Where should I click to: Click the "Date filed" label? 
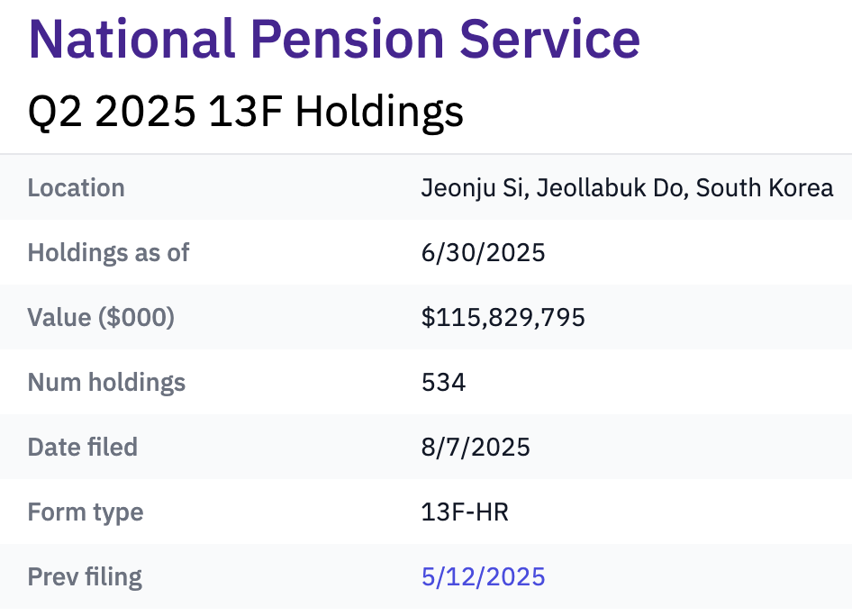point(83,447)
